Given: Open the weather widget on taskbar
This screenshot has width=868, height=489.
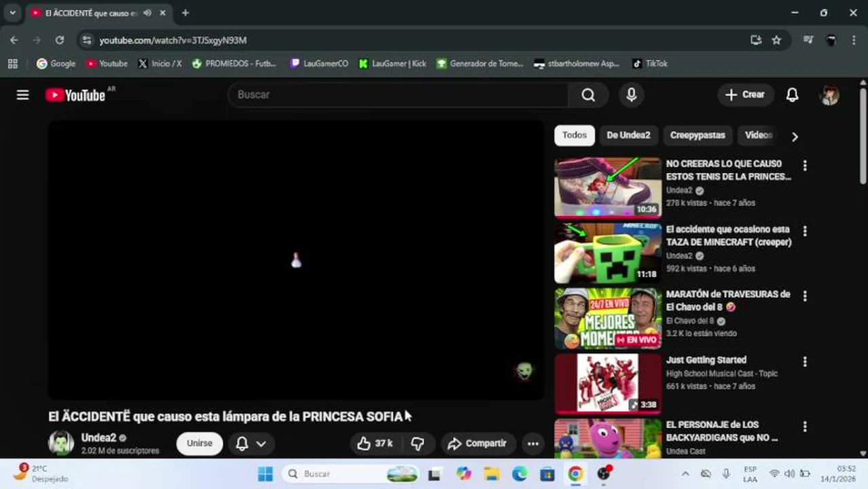Looking at the screenshot, I should click(x=42, y=473).
